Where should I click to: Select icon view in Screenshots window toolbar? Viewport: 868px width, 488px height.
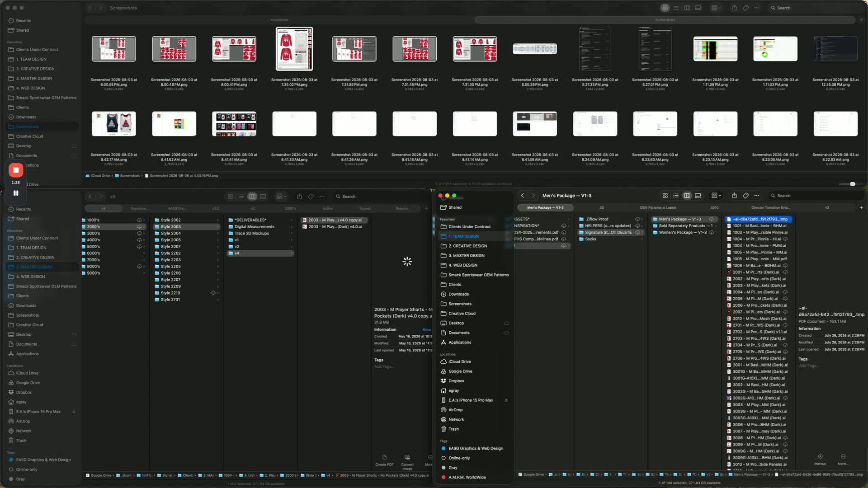coord(665,8)
